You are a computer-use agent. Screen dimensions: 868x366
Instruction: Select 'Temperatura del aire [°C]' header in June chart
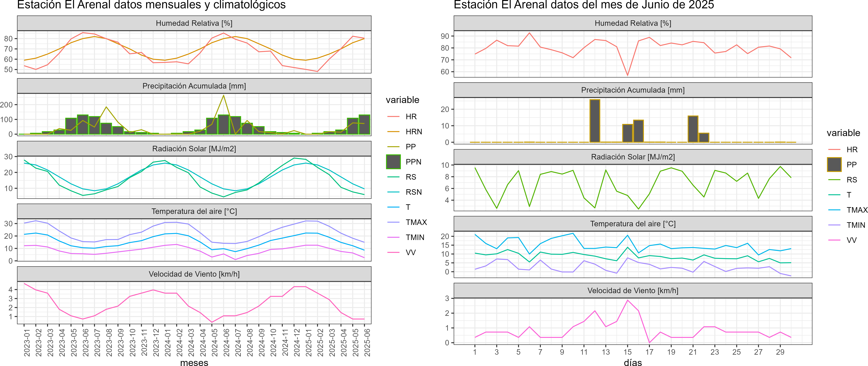click(x=633, y=224)
